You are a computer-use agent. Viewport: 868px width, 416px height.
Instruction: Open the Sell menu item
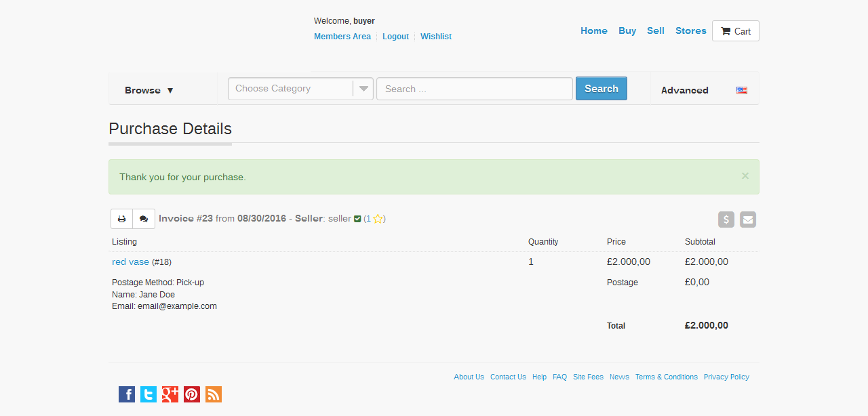point(655,30)
